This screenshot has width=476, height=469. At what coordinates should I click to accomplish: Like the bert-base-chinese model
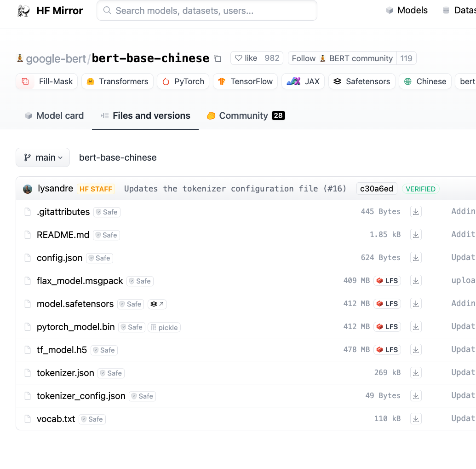[x=246, y=58]
